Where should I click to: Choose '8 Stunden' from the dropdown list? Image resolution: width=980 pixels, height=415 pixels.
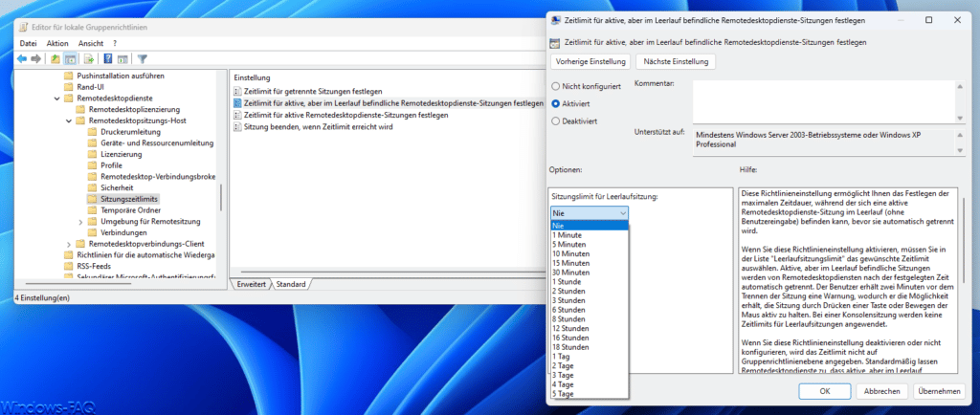click(590, 318)
